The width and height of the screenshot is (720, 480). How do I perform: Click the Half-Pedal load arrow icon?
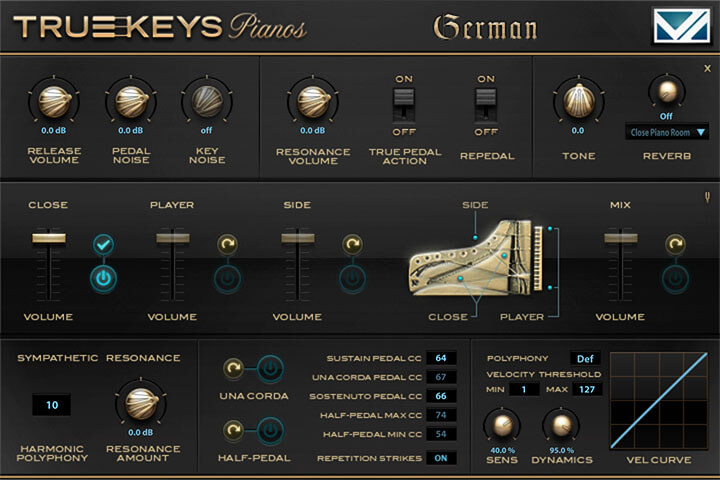tap(233, 430)
